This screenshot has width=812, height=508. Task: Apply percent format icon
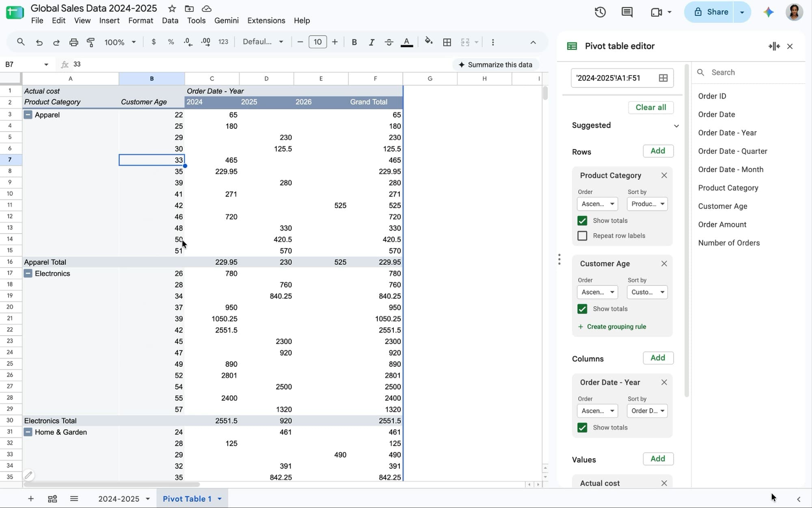pyautogui.click(x=171, y=42)
